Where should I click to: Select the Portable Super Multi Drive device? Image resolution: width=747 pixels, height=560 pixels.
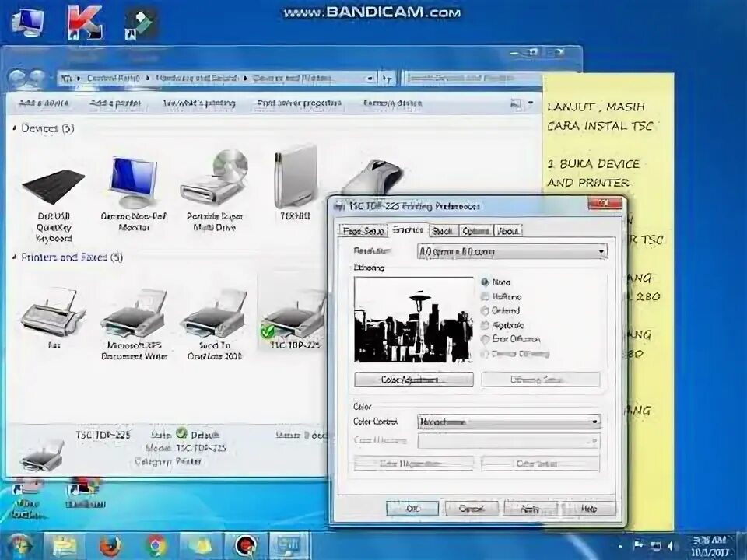pos(215,191)
